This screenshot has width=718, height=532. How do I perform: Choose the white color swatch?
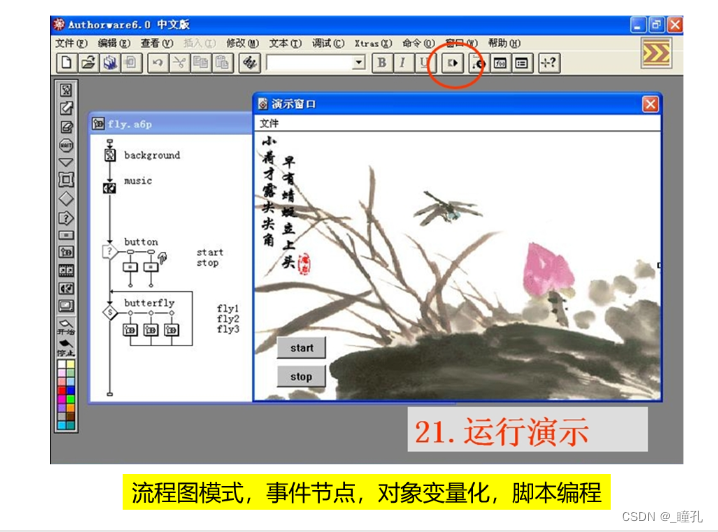point(62,365)
